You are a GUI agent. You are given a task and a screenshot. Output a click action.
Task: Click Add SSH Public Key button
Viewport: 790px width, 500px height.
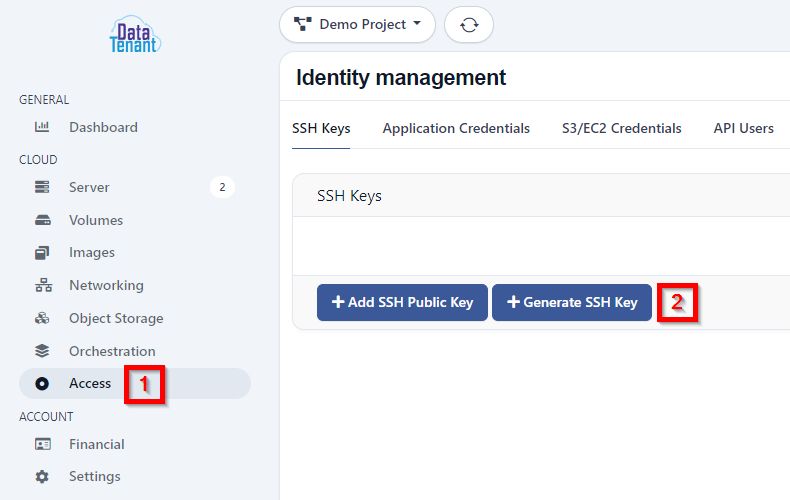pos(402,302)
